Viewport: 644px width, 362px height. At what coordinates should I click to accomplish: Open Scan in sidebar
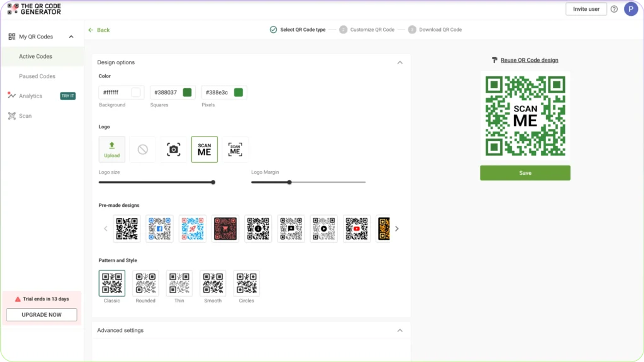(25, 116)
